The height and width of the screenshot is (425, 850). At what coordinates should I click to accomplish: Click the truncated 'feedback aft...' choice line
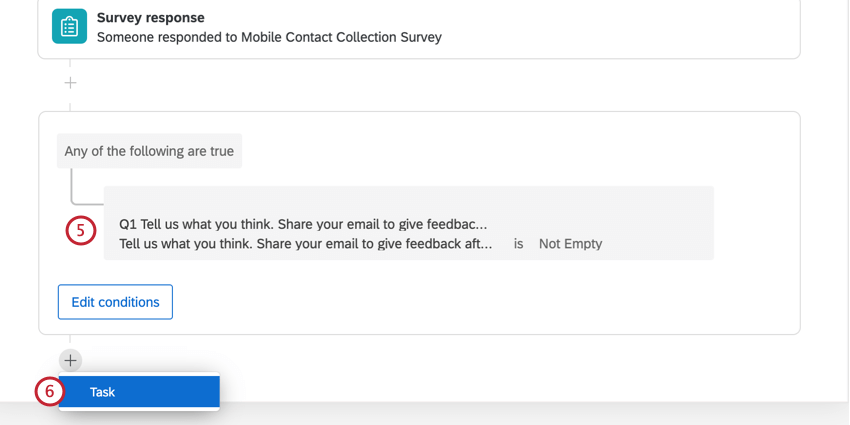(305, 244)
